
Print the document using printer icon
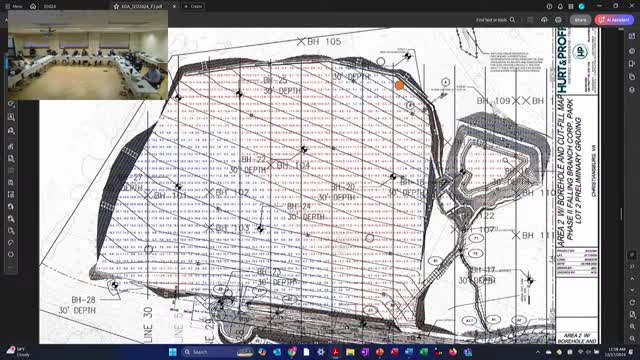pos(558,20)
